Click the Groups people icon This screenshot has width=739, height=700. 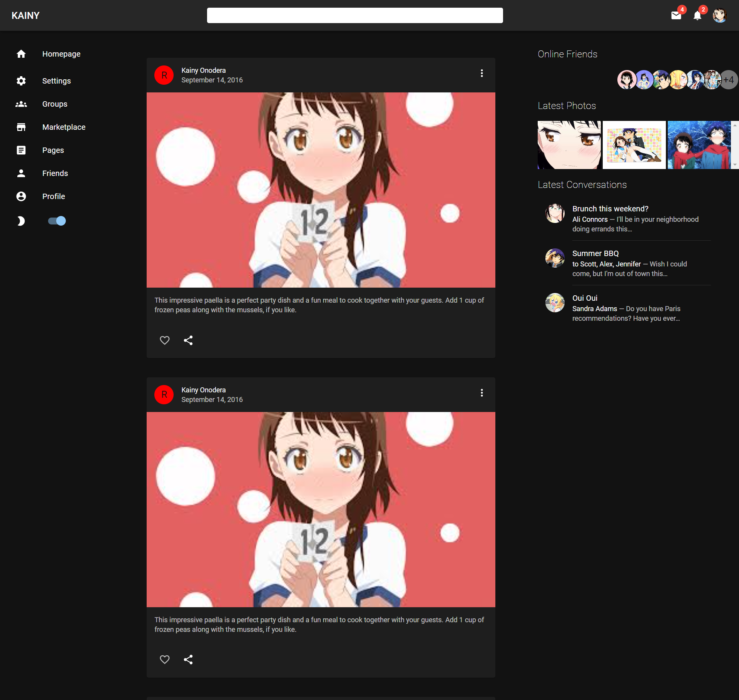[x=21, y=104]
